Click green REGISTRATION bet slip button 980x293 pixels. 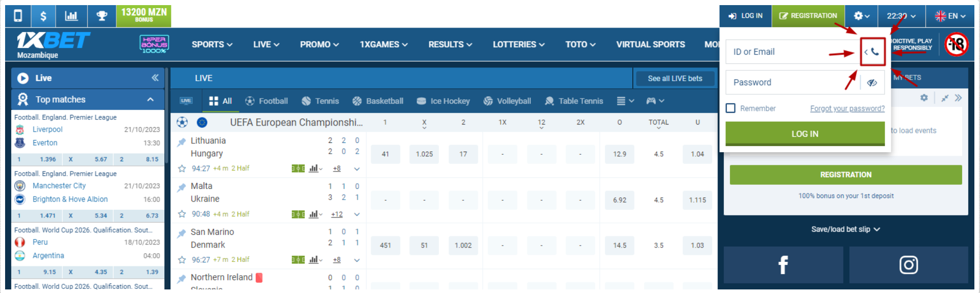coord(846,175)
